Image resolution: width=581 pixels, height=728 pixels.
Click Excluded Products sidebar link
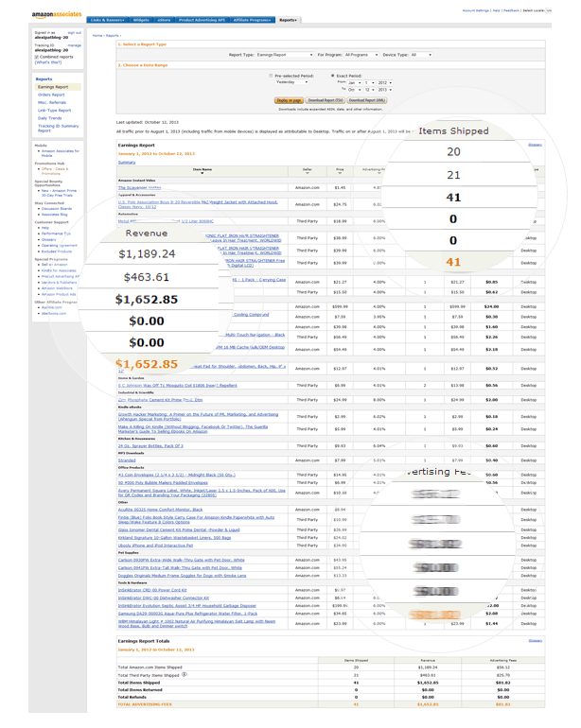(x=57, y=251)
